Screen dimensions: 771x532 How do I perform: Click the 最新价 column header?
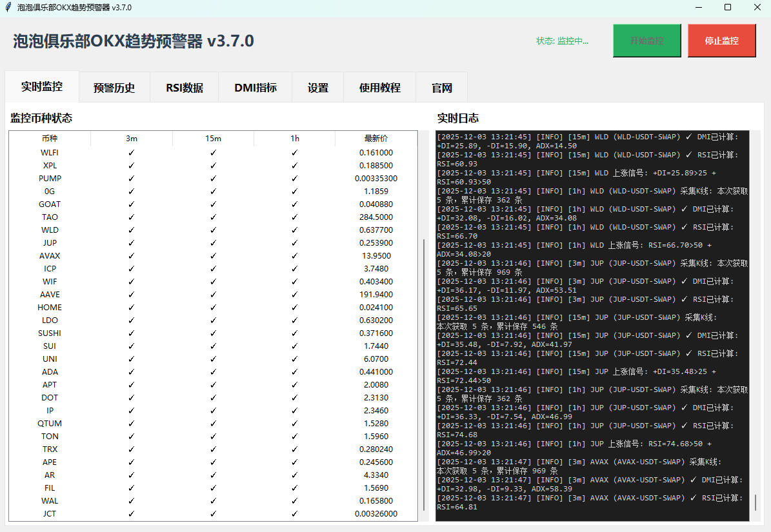pos(376,139)
